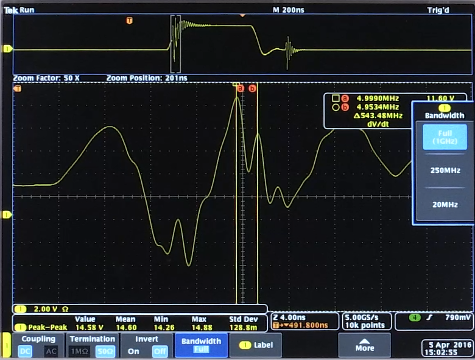Click the 11.60 V cursor voltage readout
The width and height of the screenshot is (475, 360).
click(x=440, y=98)
